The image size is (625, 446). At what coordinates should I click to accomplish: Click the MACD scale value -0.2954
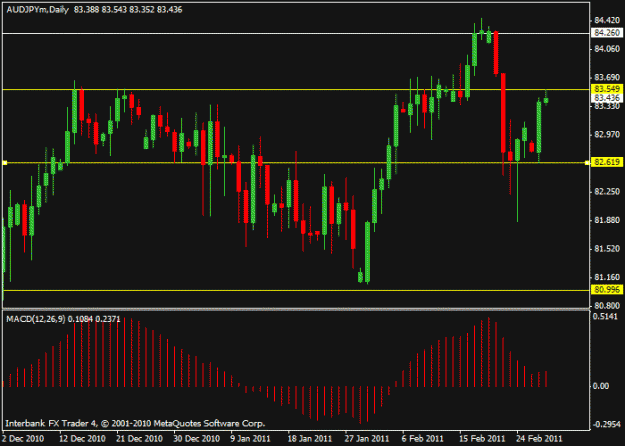pyautogui.click(x=606, y=424)
